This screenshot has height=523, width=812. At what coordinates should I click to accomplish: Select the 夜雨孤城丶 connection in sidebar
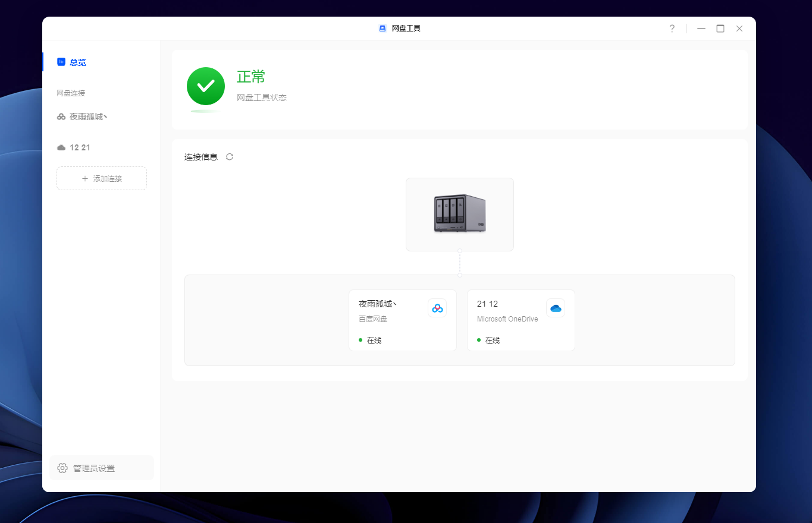[101, 116]
